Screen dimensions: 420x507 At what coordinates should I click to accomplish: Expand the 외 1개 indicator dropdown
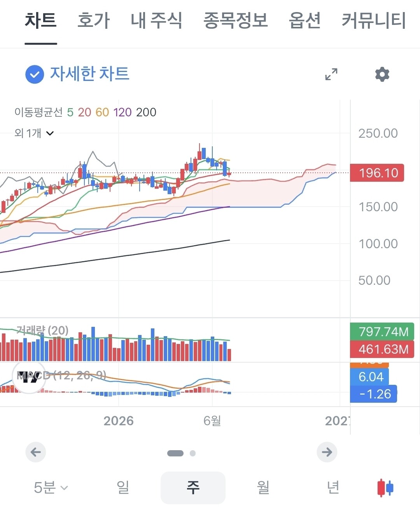tap(34, 133)
